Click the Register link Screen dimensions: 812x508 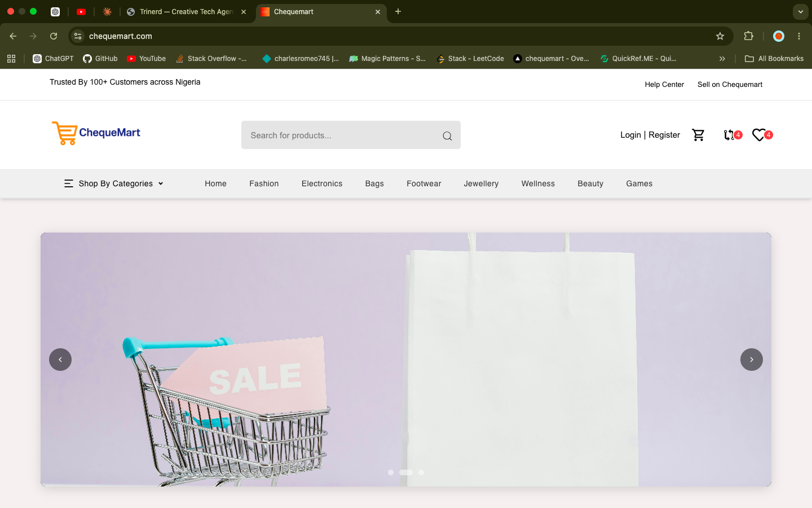click(664, 135)
